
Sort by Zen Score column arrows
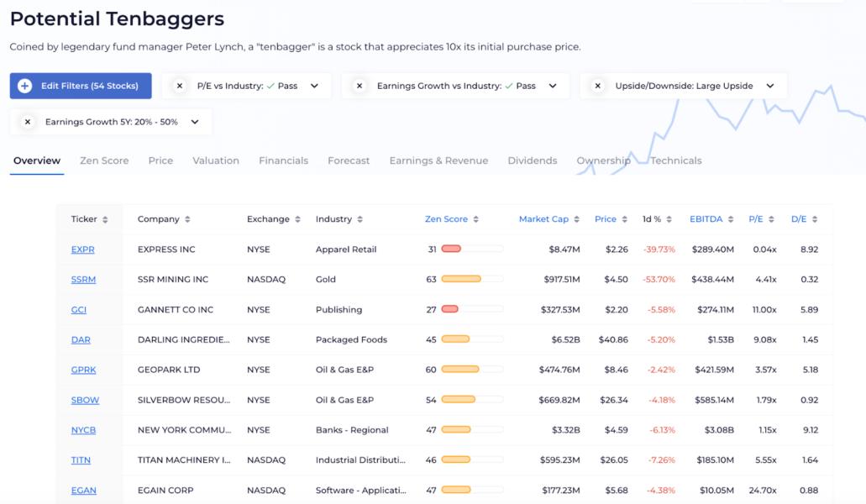pos(475,220)
